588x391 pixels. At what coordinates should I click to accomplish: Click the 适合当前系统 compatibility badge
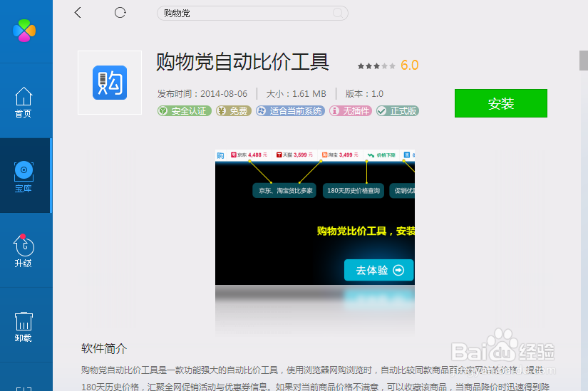(x=290, y=111)
